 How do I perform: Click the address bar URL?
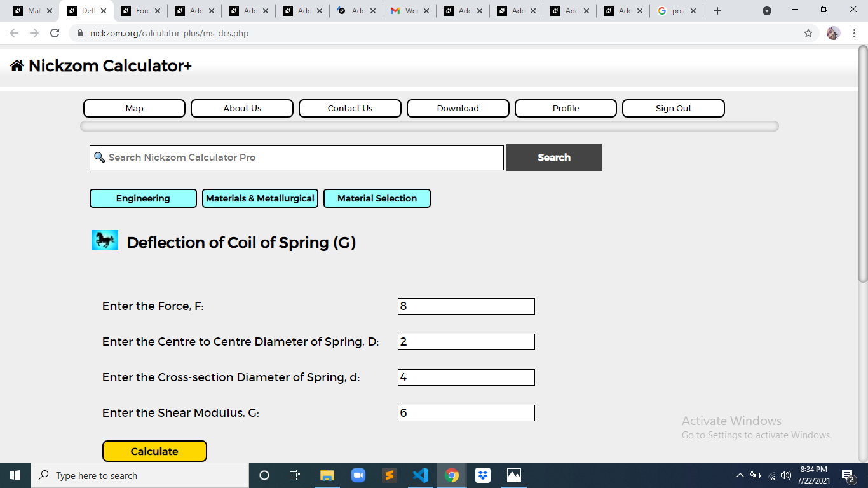click(169, 33)
